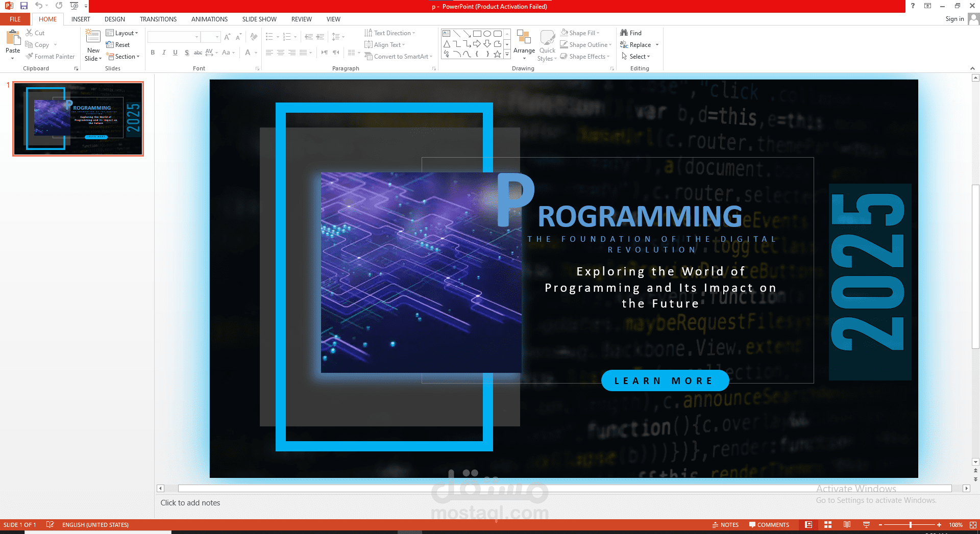Click the zoom out minus button
The height and width of the screenshot is (534, 980).
click(x=880, y=525)
